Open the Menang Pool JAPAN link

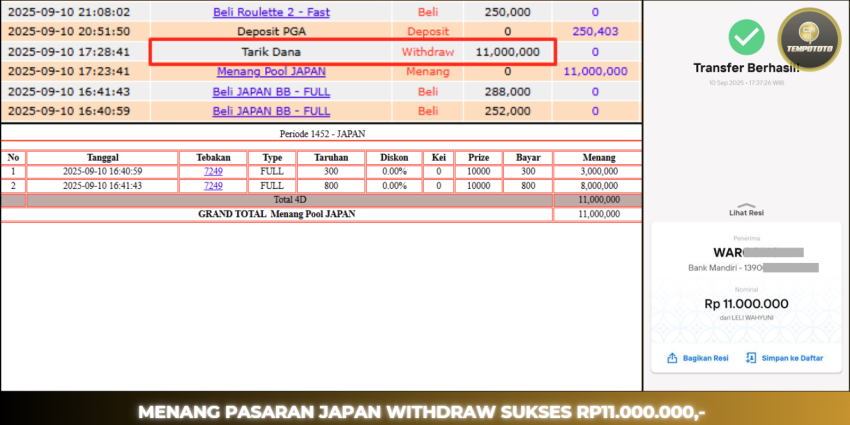271,71
